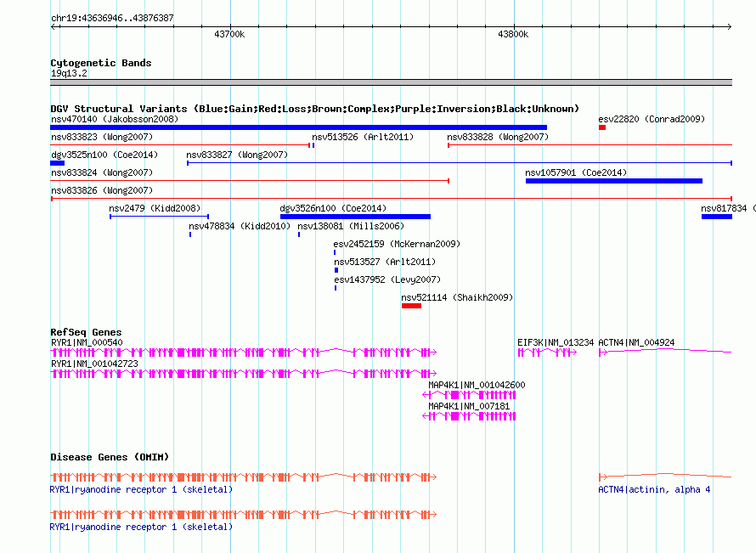Select the esv22820 (Conrad2009) red loss marker
Image resolution: width=756 pixels, height=553 pixels.
point(602,127)
